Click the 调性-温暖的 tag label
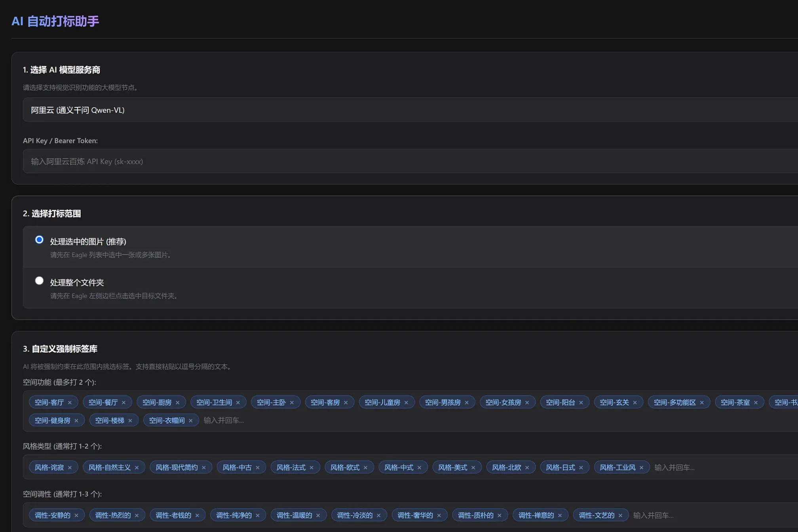Viewport: 798px width, 532px height. tap(294, 515)
